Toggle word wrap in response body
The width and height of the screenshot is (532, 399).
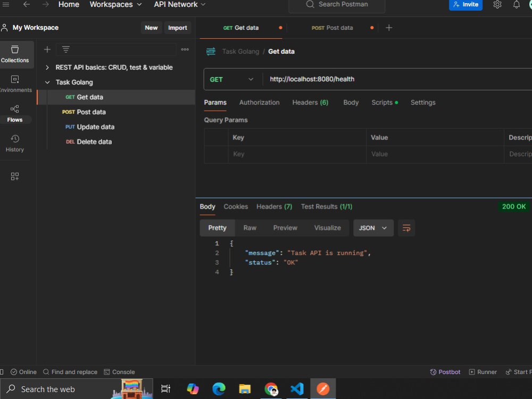pyautogui.click(x=406, y=228)
